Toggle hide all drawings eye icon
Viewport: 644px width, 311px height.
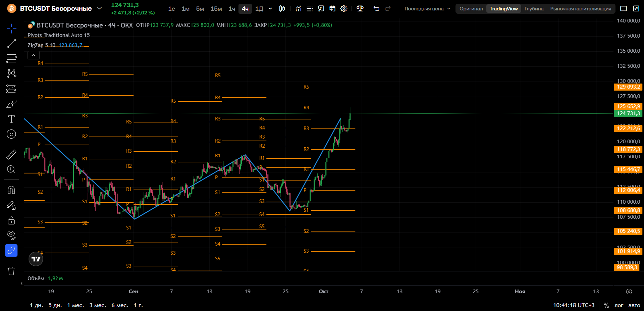pos(11,235)
